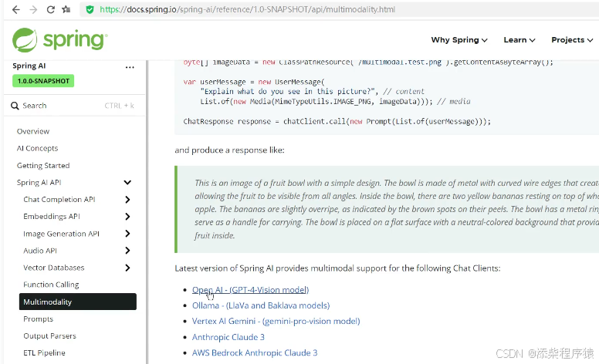Reload the page with the refresh icon
The image size is (599, 364).
pos(50,9)
